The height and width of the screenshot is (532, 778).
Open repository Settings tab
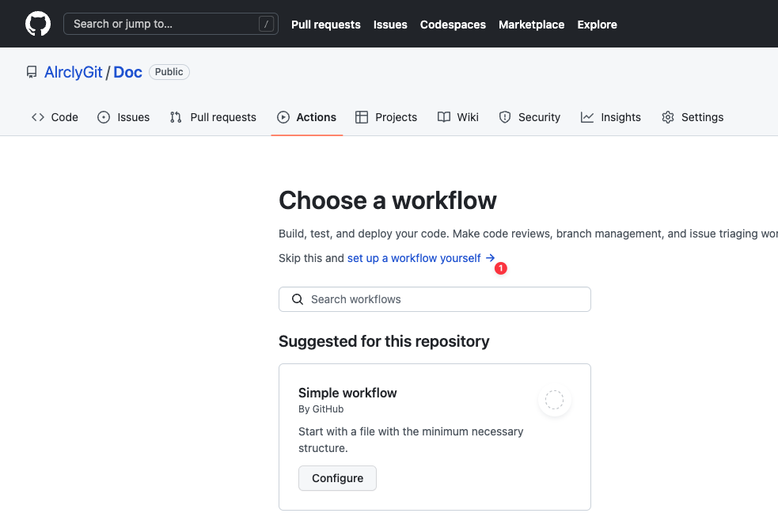pyautogui.click(x=693, y=117)
